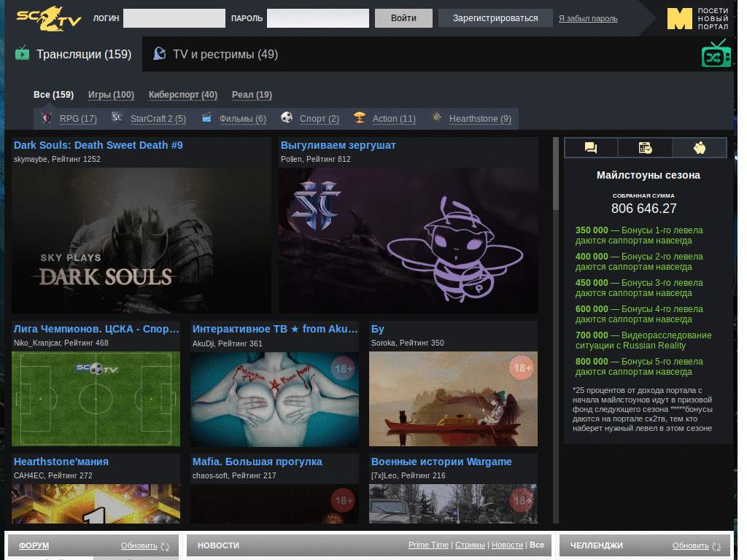The height and width of the screenshot is (560, 747).
Task: Click the green TV icon beside Трансляции
Action: 22,53
